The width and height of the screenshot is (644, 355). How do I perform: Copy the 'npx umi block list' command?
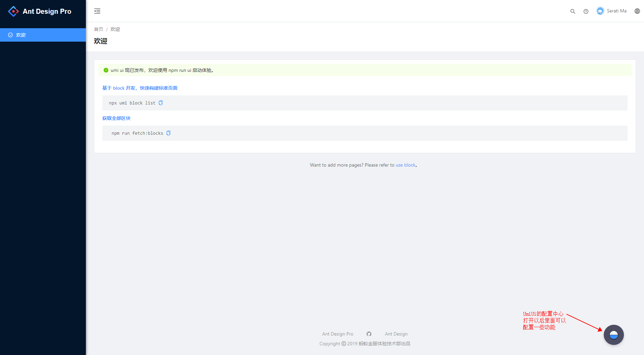click(161, 103)
